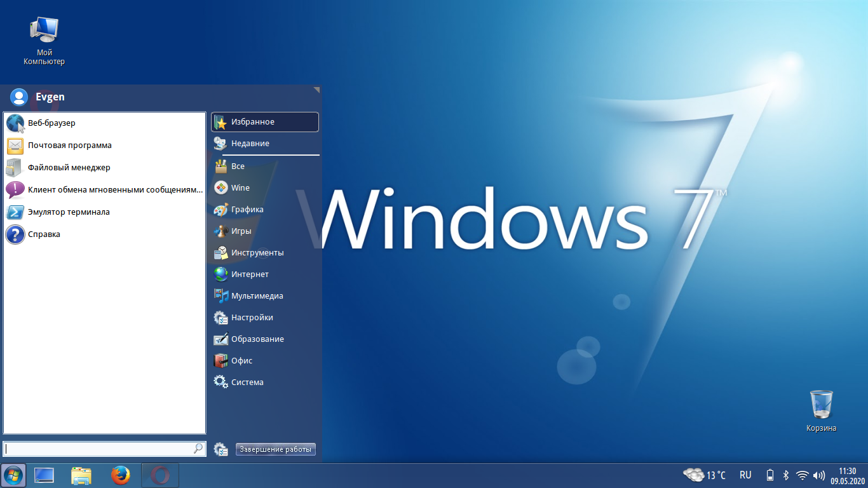Screen dimensions: 868x488
Task: Launch Opera from the taskbar
Action: (x=160, y=475)
